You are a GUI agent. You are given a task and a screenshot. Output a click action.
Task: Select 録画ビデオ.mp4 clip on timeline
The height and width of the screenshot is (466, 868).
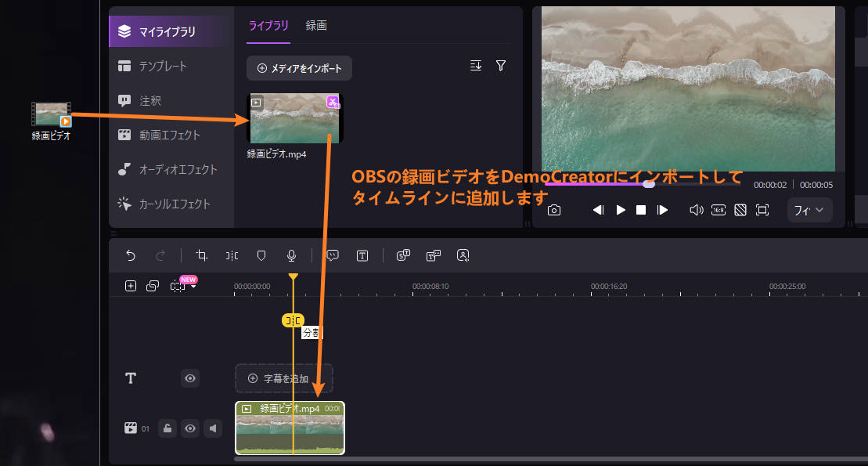[x=290, y=428]
